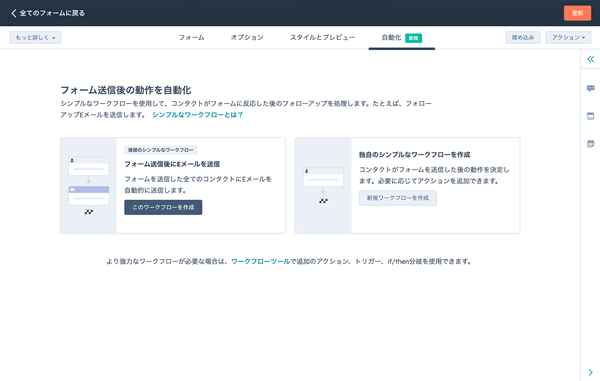Click the orange 更新 button
The width and height of the screenshot is (600, 381).
coord(577,13)
